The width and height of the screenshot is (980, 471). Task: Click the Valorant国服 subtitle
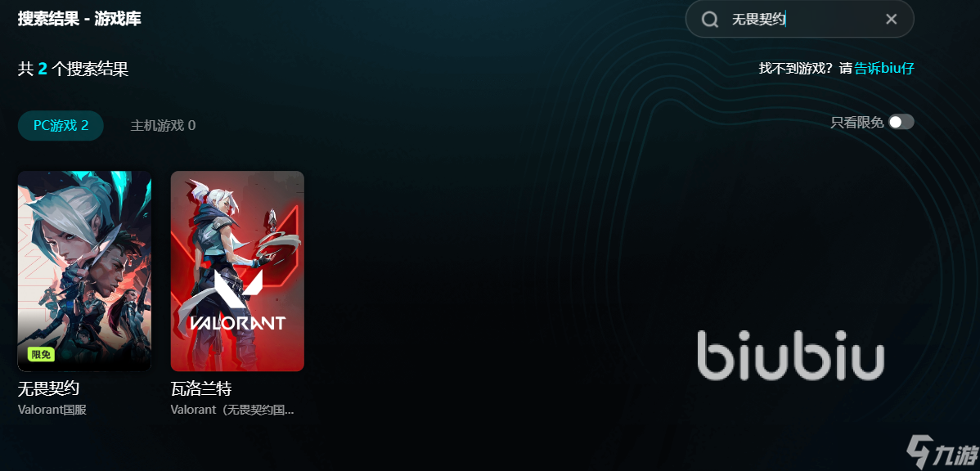pyautogui.click(x=52, y=410)
